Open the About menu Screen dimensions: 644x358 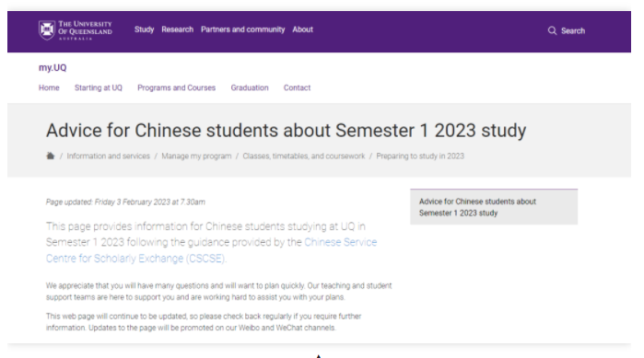[x=303, y=29]
